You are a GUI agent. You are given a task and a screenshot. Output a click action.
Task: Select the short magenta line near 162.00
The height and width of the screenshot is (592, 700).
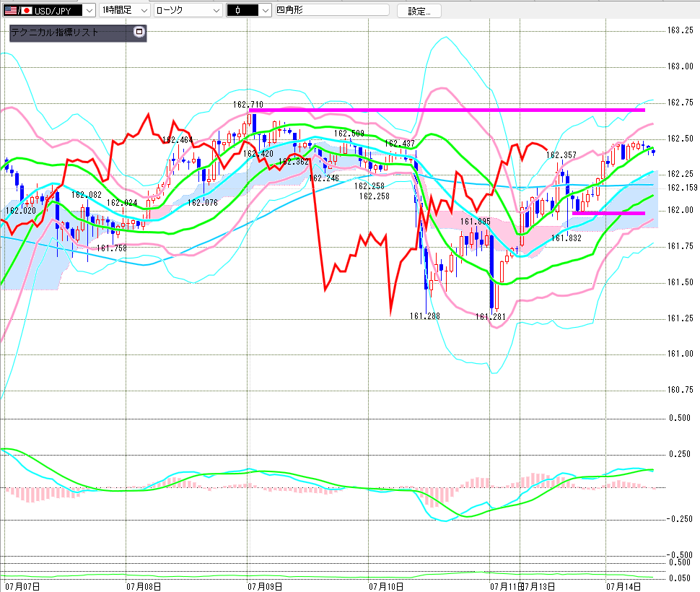[608, 214]
